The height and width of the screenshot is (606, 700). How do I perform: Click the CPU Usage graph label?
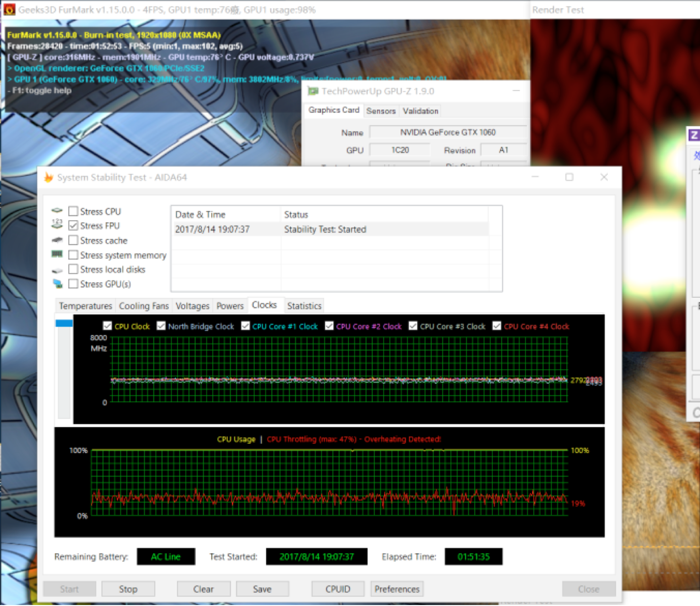236,439
